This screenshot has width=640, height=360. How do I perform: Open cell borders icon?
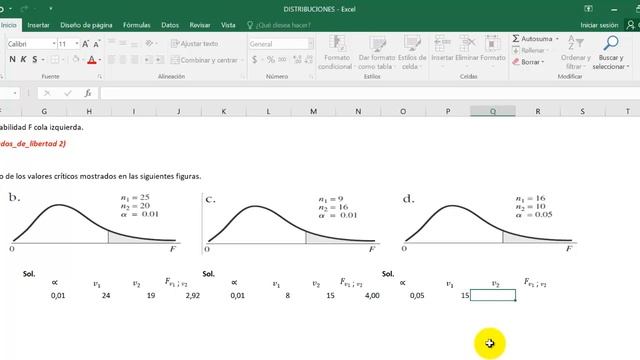coord(55,60)
